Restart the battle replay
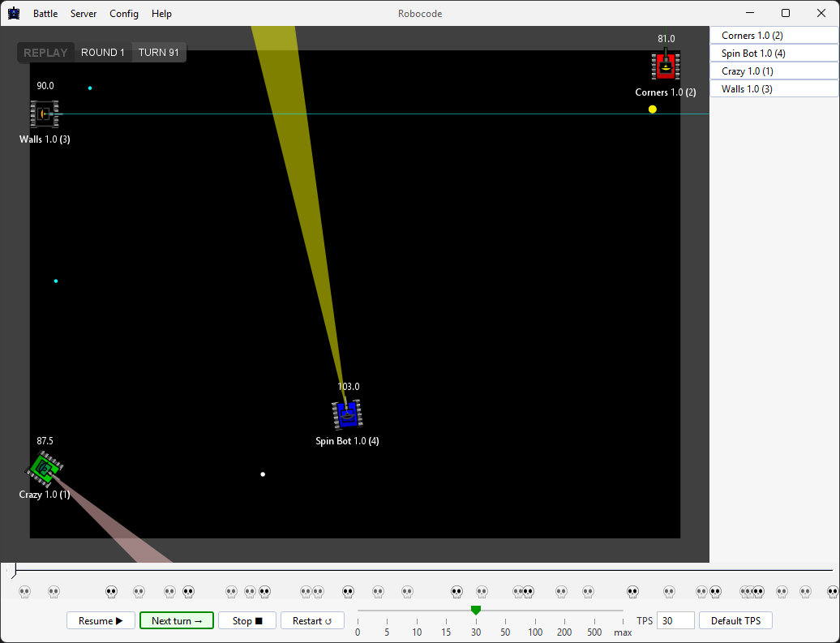Image resolution: width=840 pixels, height=643 pixels. (x=312, y=620)
